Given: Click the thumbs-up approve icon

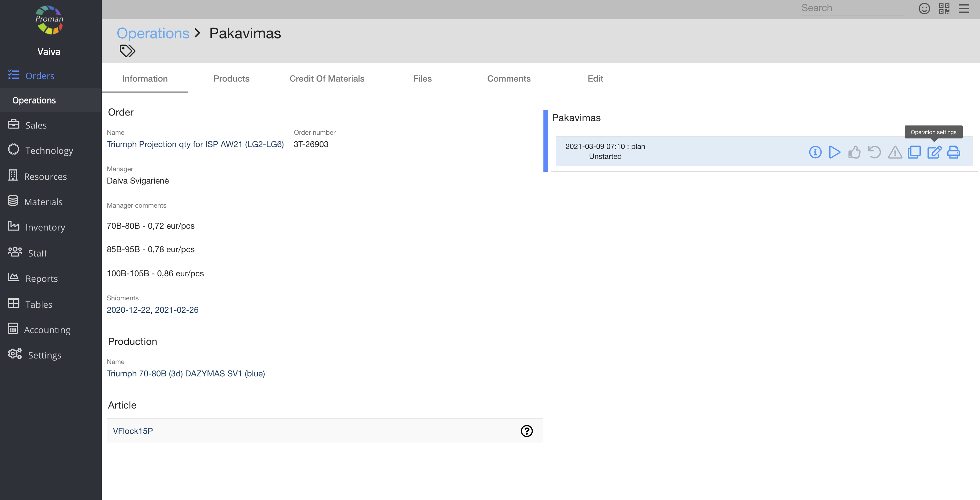Looking at the screenshot, I should point(854,152).
